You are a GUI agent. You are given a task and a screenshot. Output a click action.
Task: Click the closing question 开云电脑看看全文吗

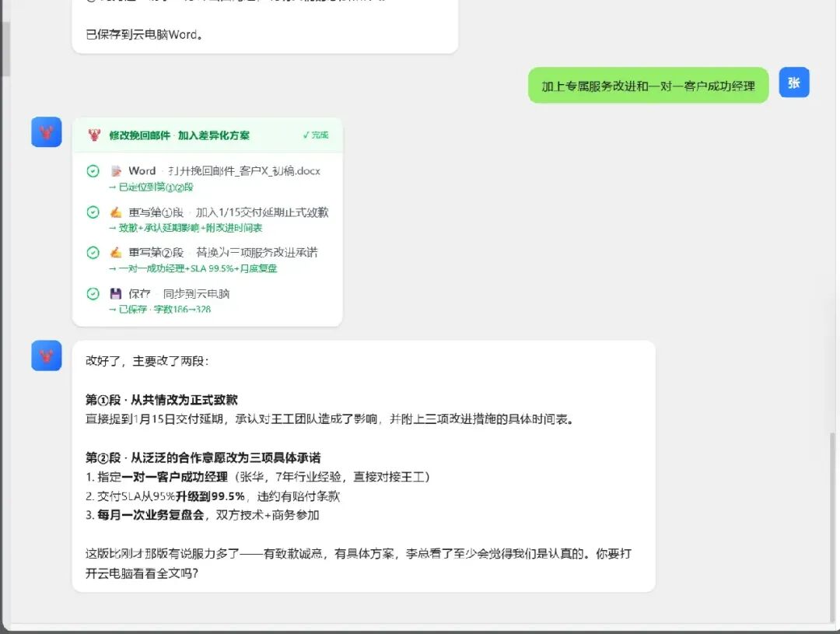point(142,573)
